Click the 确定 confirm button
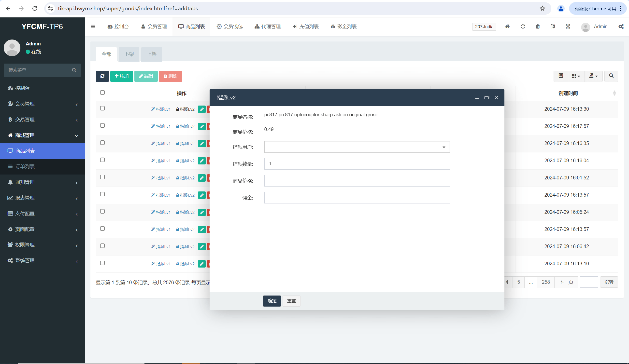 tap(272, 301)
